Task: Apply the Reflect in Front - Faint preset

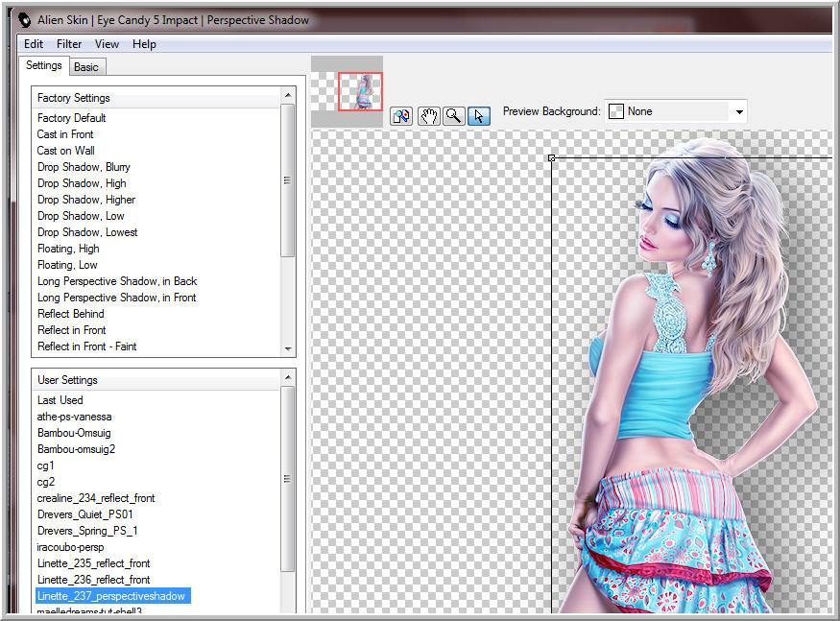Action: pyautogui.click(x=86, y=346)
